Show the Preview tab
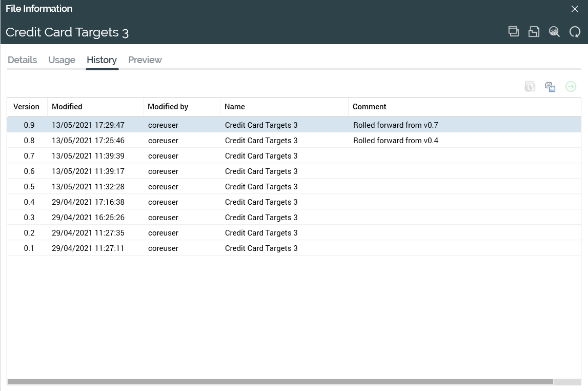 click(145, 60)
